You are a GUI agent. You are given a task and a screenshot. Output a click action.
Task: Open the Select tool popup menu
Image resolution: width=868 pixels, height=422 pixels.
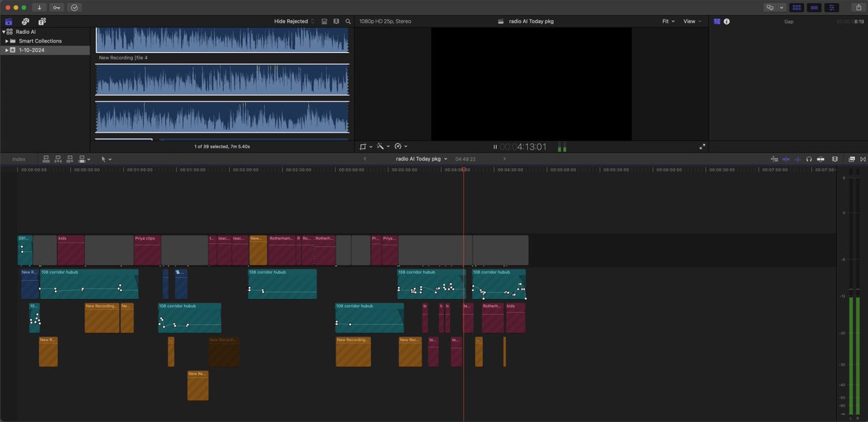tap(106, 159)
